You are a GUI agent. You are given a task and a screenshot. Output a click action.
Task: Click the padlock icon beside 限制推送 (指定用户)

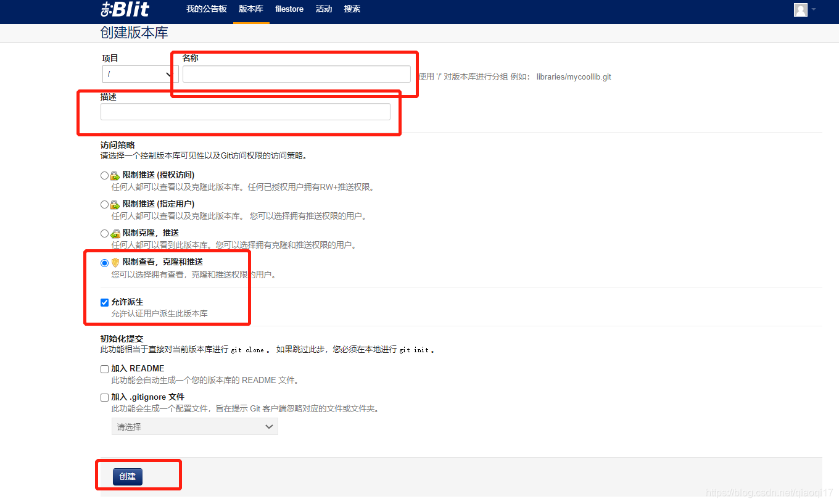click(114, 204)
